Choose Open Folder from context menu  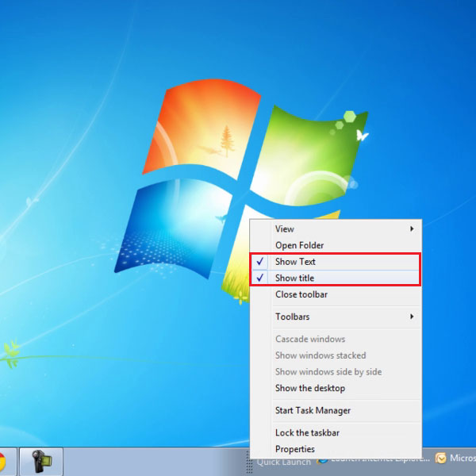[335, 245]
